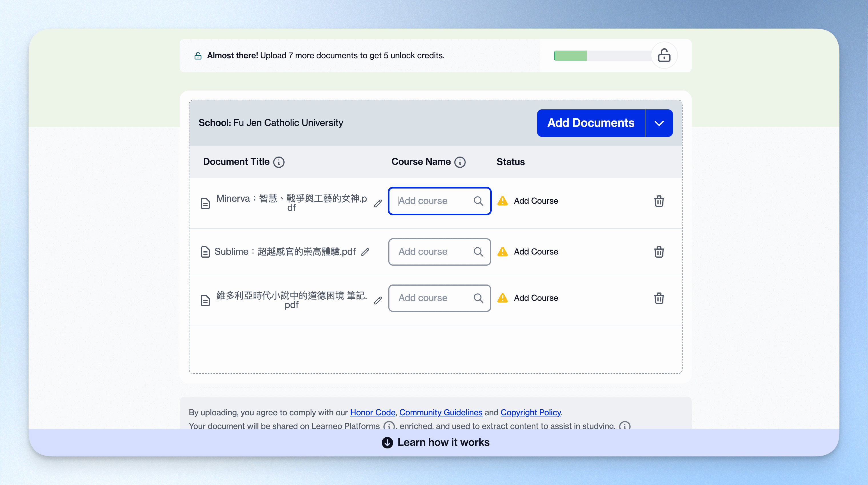Expand the Add Documents dropdown arrow

[x=659, y=123]
